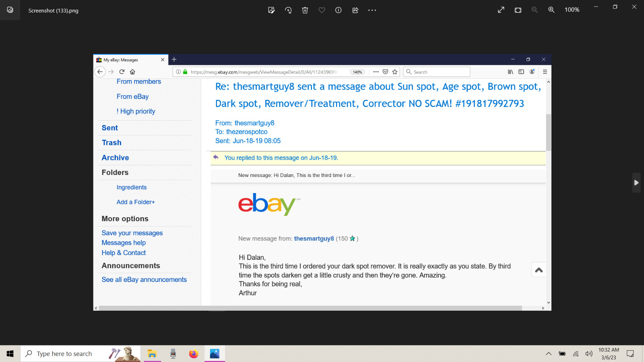Click the thezerospotco recipient name

247,132
